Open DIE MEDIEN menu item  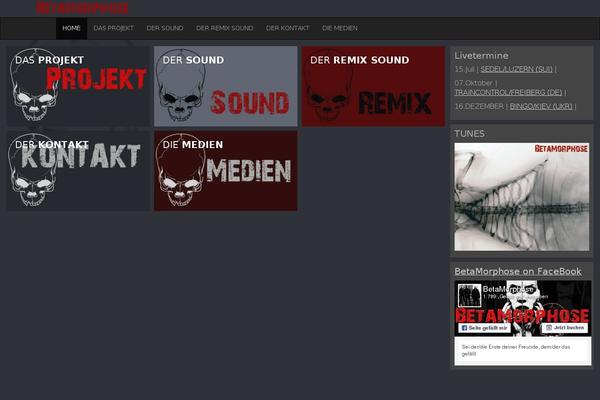coord(340,28)
